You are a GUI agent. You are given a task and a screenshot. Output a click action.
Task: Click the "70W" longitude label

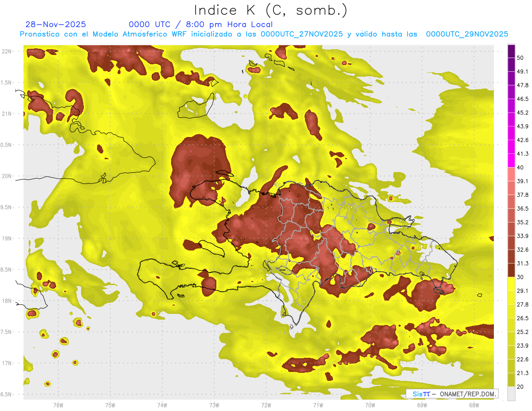point(370,405)
